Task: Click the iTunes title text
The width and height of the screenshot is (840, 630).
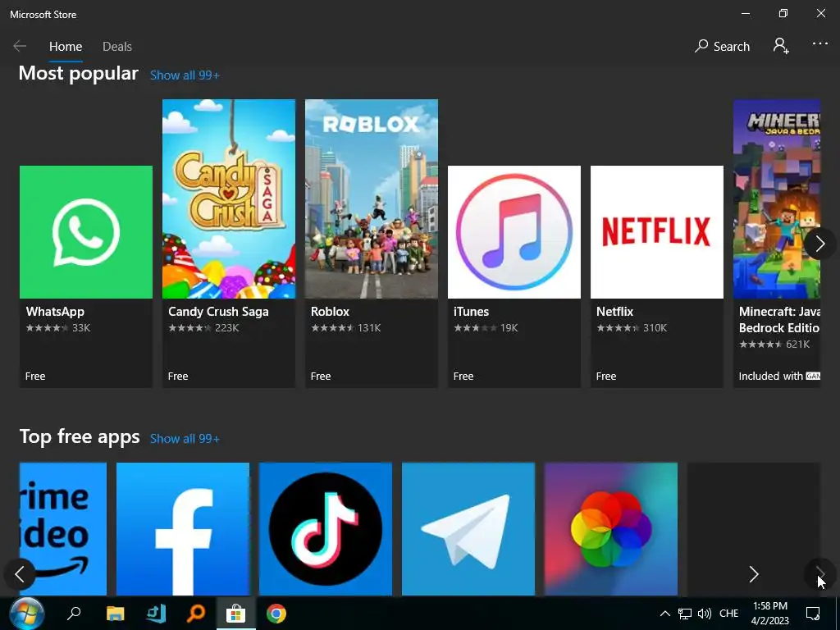Action: (x=472, y=311)
